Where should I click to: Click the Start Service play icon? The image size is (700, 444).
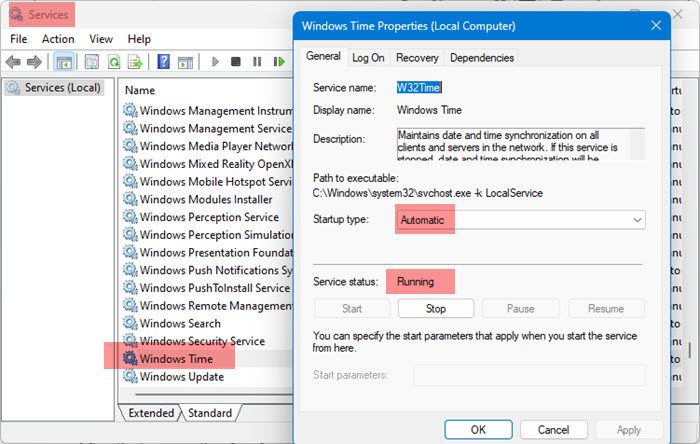pyautogui.click(x=215, y=62)
